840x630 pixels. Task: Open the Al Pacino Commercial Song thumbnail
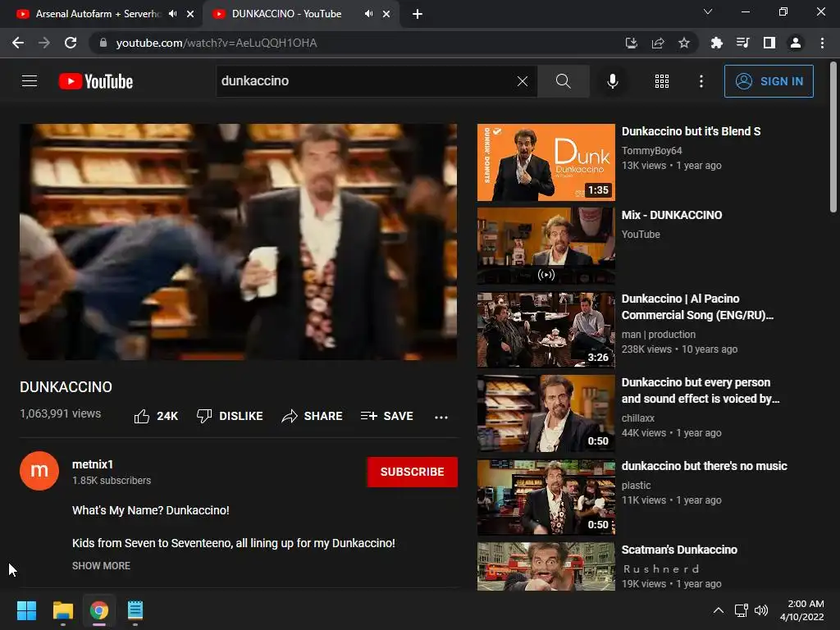coord(546,330)
